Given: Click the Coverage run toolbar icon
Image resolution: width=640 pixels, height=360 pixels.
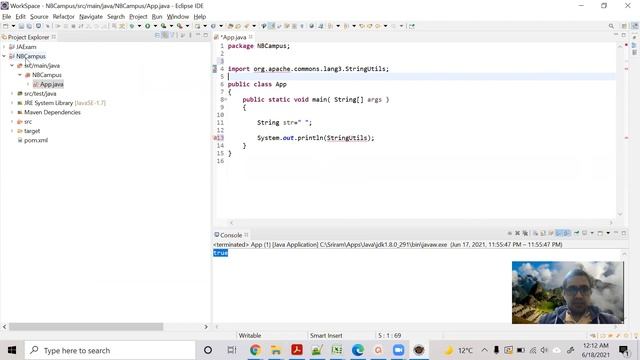Looking at the screenshot, I should 164,26.
